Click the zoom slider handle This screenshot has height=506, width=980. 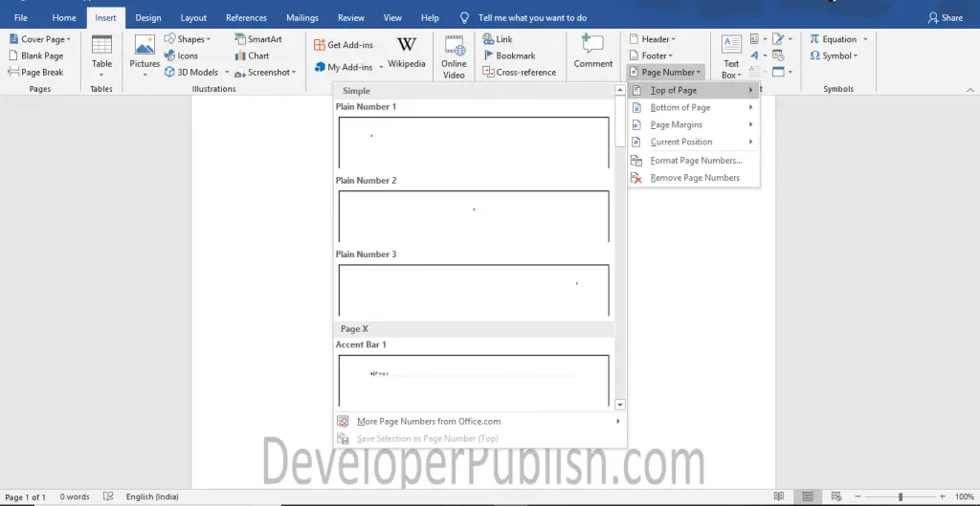point(901,496)
